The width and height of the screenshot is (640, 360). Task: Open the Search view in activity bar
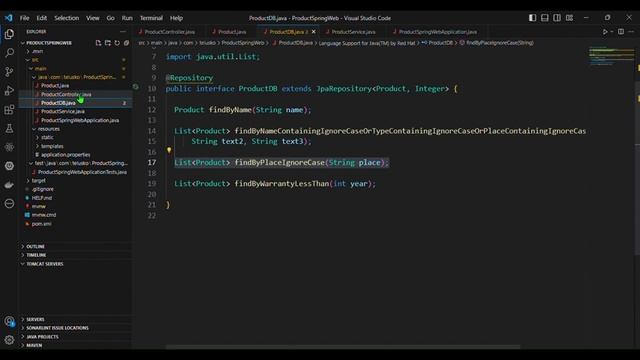tap(9, 53)
